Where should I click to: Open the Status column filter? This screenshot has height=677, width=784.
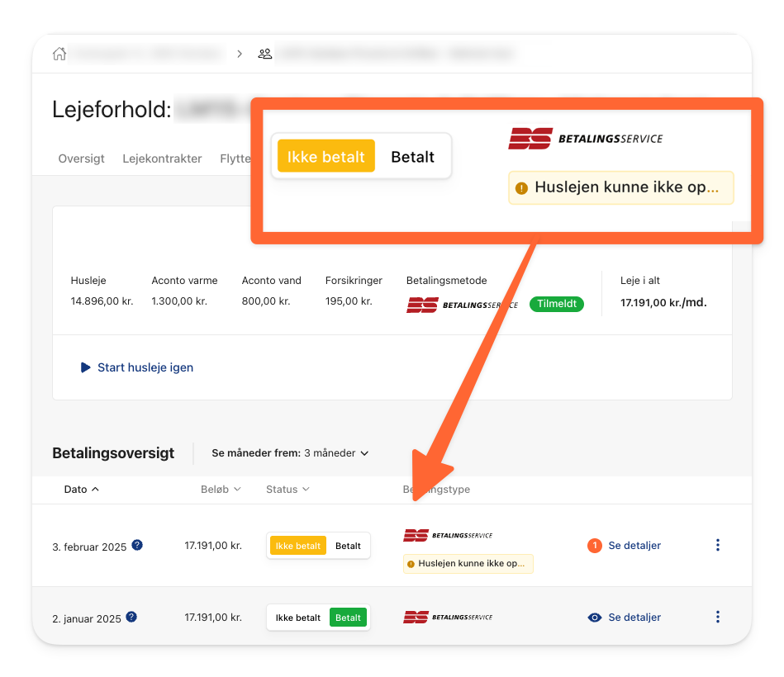(x=287, y=489)
